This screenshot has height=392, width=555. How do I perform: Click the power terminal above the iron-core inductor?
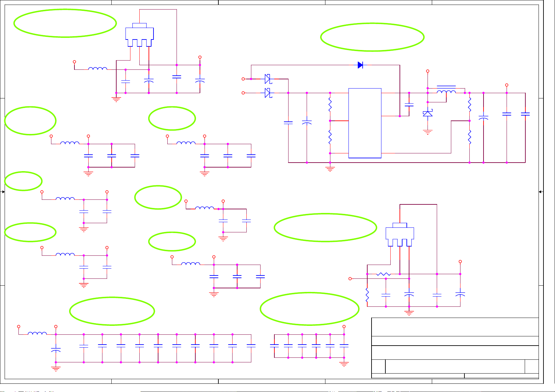point(428,71)
